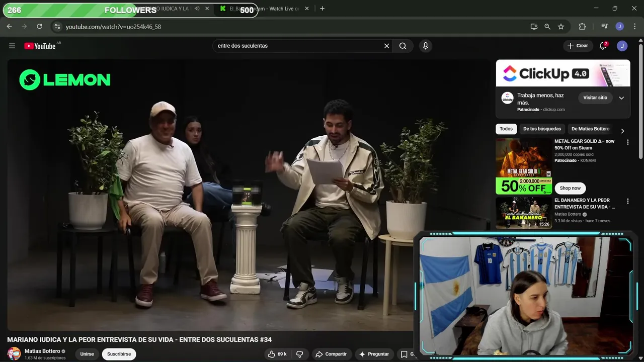The width and height of the screenshot is (644, 362).
Task: Close the YouTube video tab
Action: (207, 9)
